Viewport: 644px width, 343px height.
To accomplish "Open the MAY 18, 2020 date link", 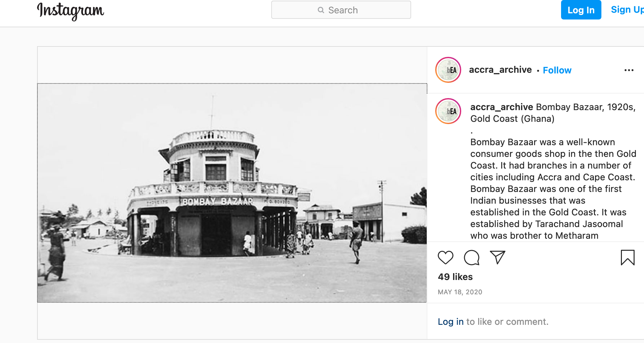I will [x=460, y=292].
